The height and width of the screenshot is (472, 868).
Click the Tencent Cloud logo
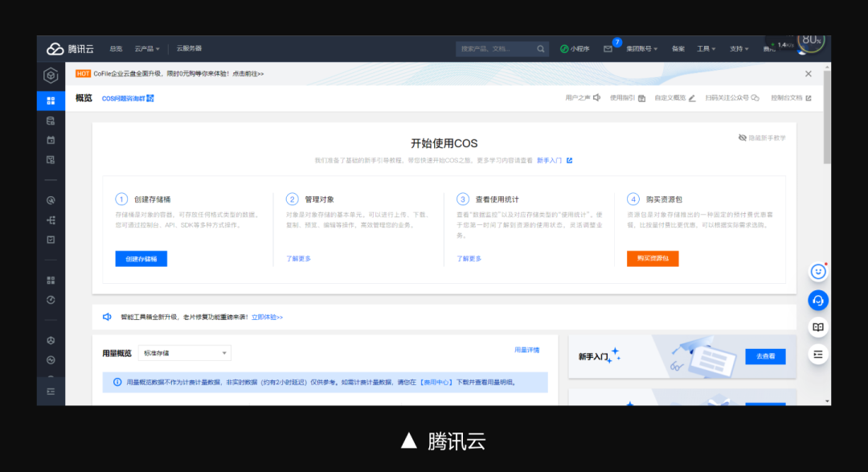(x=70, y=49)
